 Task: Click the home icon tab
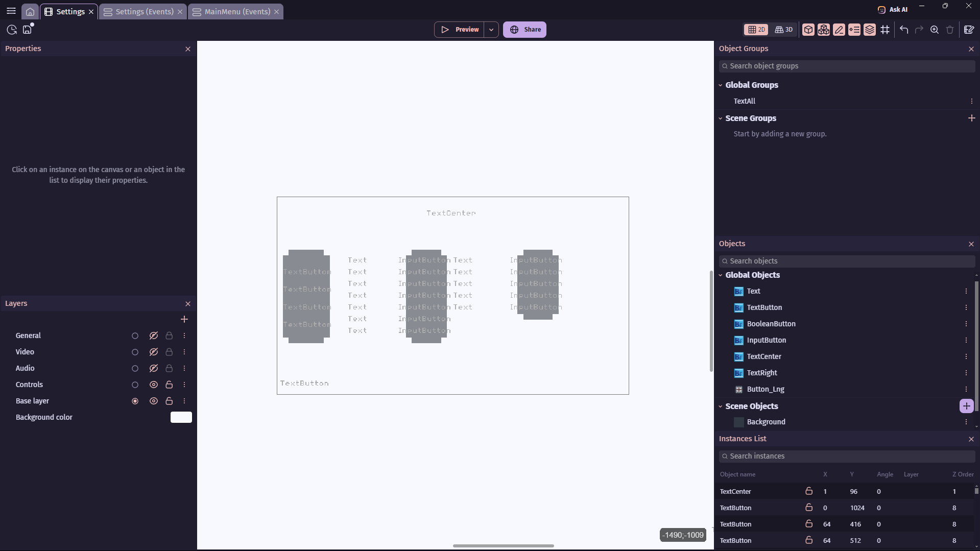pyautogui.click(x=30, y=12)
